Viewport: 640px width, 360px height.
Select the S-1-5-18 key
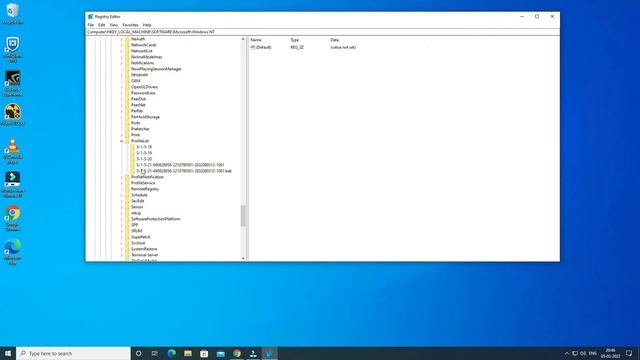click(x=144, y=147)
